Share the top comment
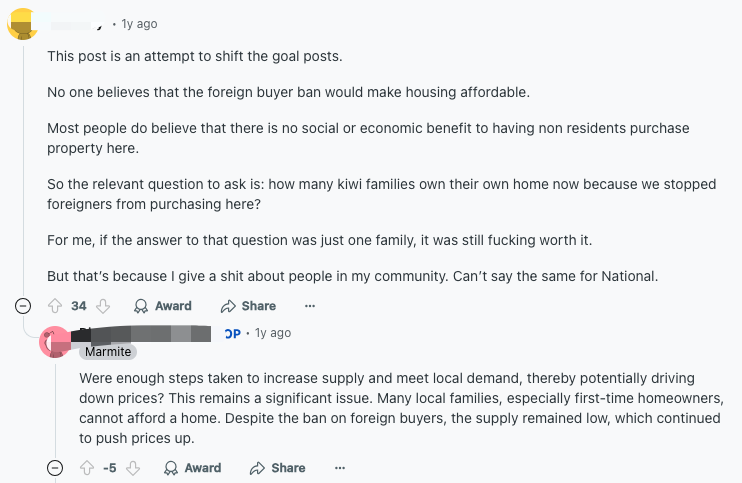The width and height of the screenshot is (742, 483). click(x=248, y=306)
